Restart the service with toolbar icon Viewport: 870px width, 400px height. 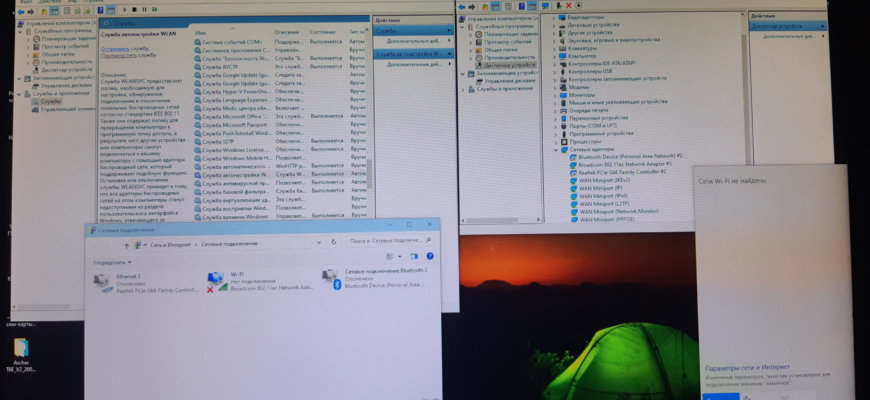[154, 10]
